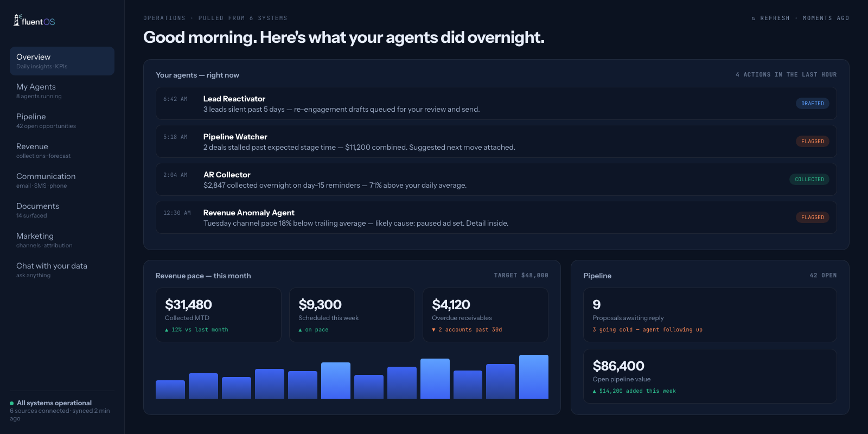Go to Marketing channels attribution
Image resolution: width=868 pixels, height=434 pixels.
pos(62,240)
